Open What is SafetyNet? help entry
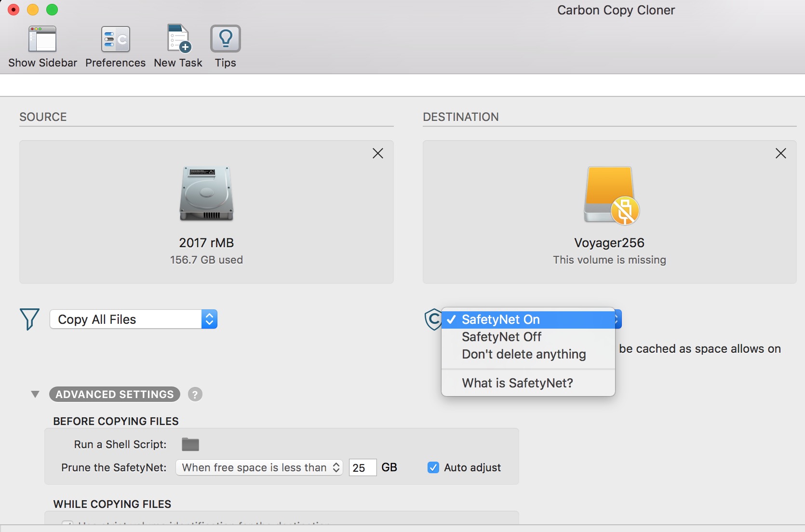 528,383
